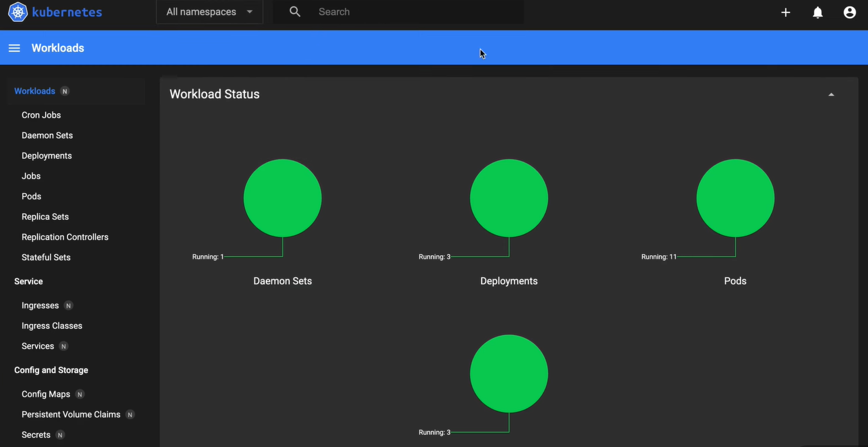The height and width of the screenshot is (447, 868).
Task: Open the Persistent Volume Claims page
Action: pyautogui.click(x=71, y=415)
